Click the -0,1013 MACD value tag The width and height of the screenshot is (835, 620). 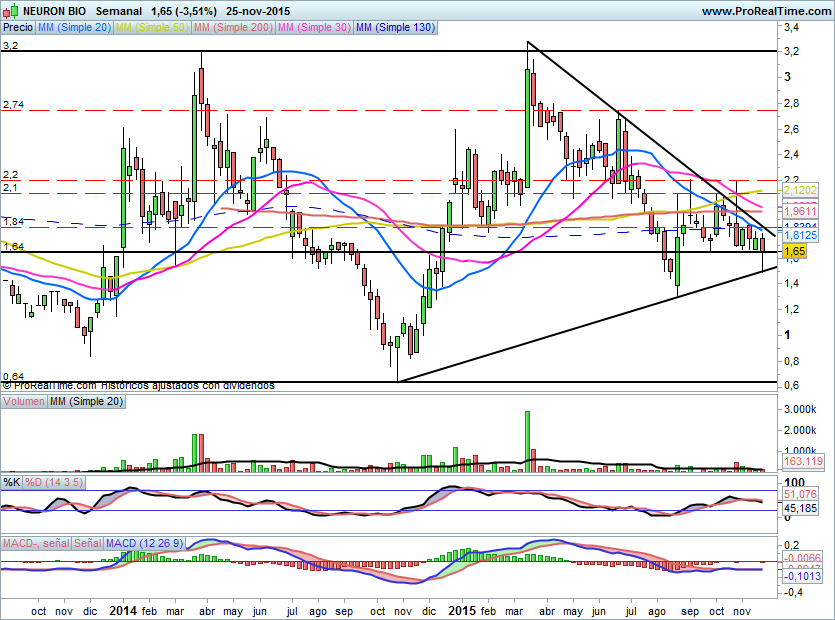pos(802,576)
